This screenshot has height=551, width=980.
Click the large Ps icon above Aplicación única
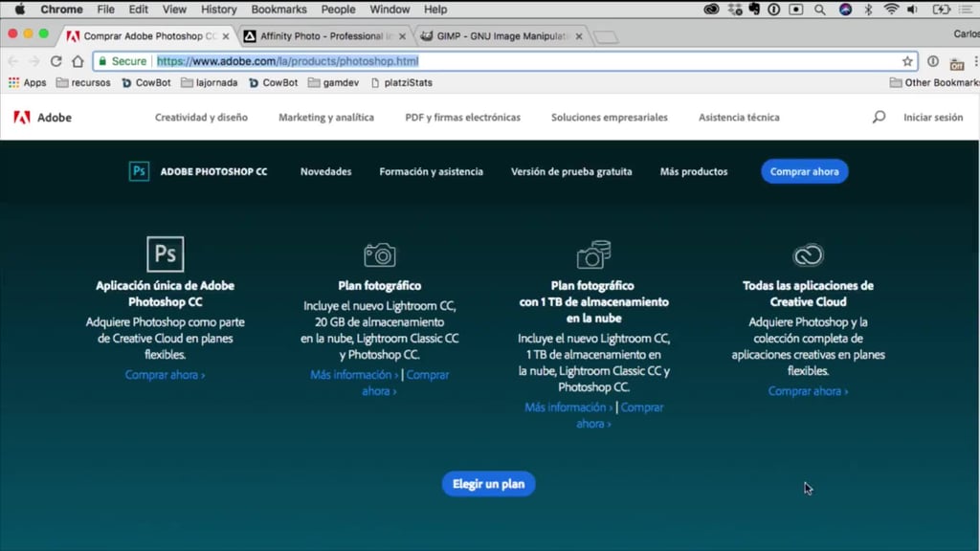pyautogui.click(x=165, y=254)
